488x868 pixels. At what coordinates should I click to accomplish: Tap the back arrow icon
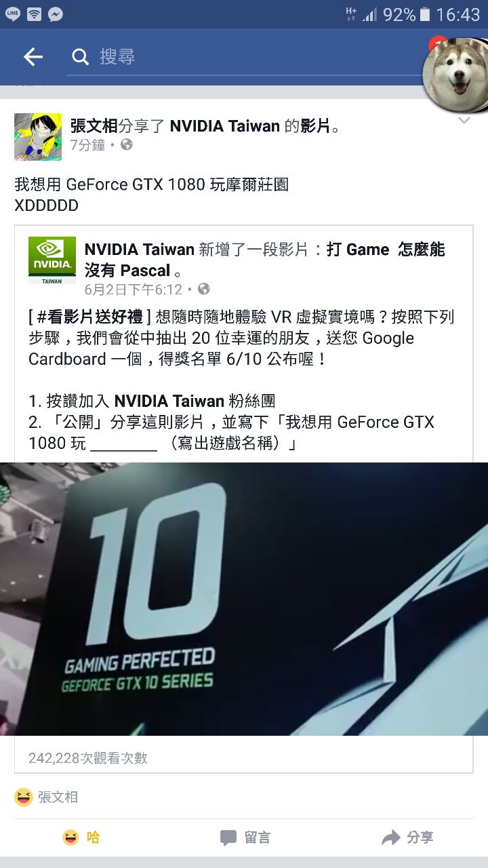33,58
